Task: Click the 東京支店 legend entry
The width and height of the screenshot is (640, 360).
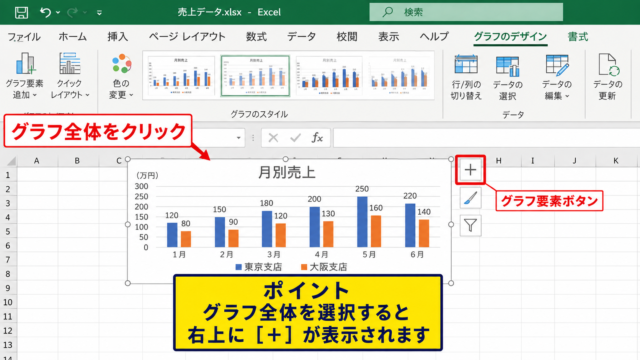Action: 259,267
